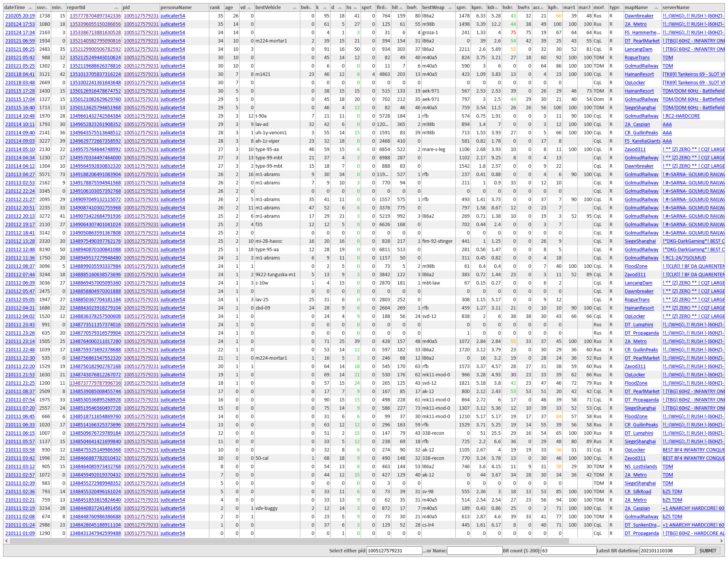This screenshot has height=563, width=728.
Task: Open FloodZone map in 210112 08:37 row
Action: 636,266
